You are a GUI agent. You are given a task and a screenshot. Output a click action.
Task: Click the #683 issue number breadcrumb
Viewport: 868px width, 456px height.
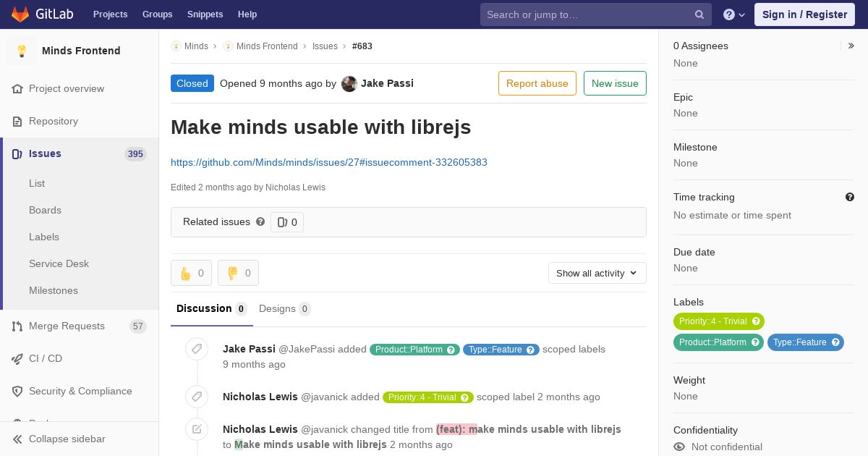point(362,46)
